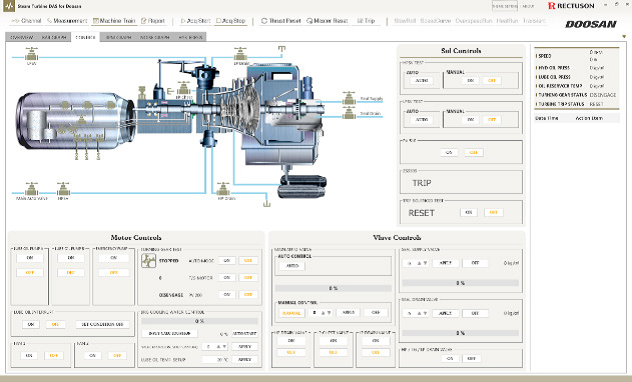Image resolution: width=632 pixels, height=382 pixels.
Task: Open the graph tab right of OVERVIEW
Action: pyautogui.click(x=54, y=37)
